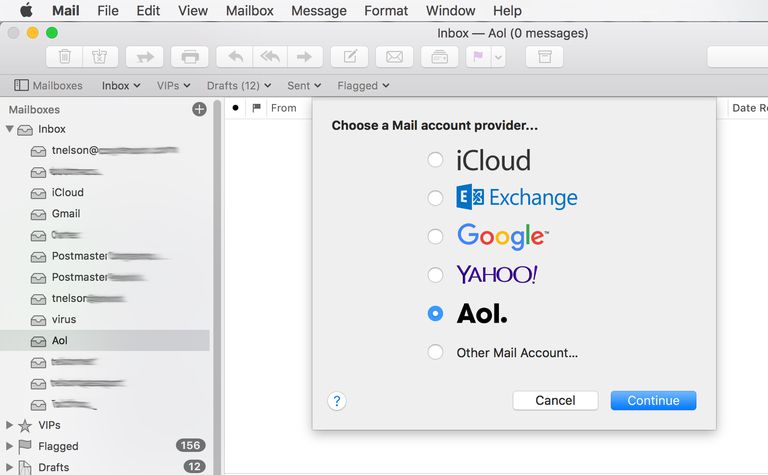This screenshot has height=475, width=768.
Task: Click the search field in the toolbar
Action: 738,57
